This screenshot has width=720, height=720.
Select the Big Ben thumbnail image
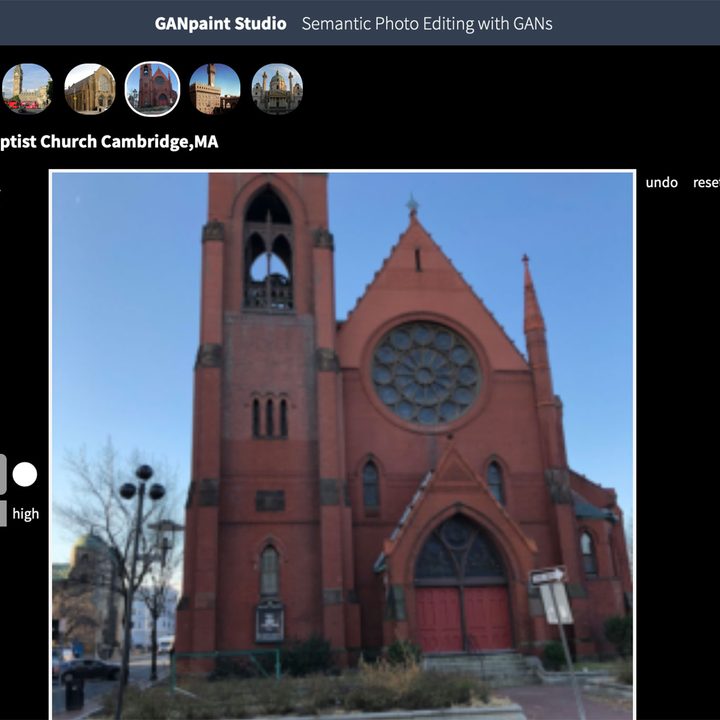coord(26,89)
